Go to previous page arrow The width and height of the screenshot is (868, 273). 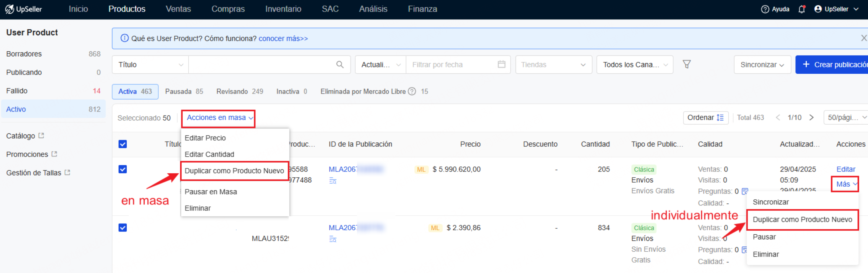778,118
